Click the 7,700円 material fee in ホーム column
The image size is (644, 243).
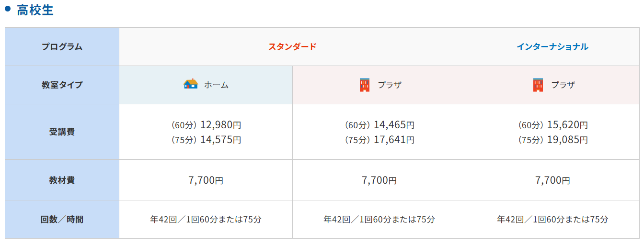click(206, 180)
